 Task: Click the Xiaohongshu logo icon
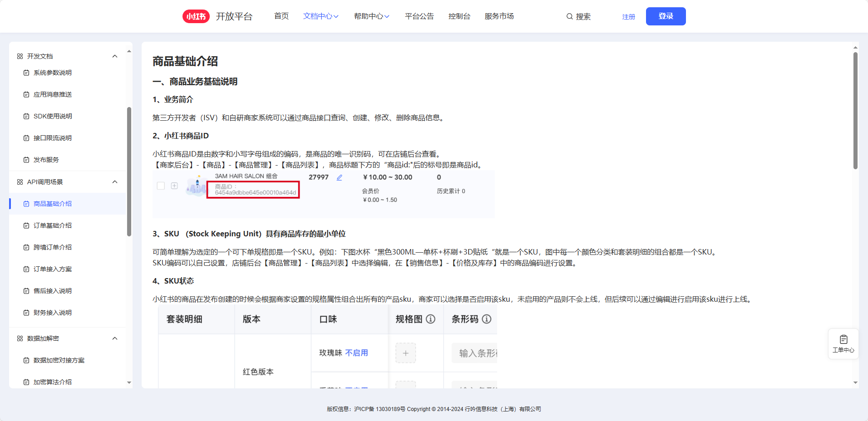[x=196, y=16]
